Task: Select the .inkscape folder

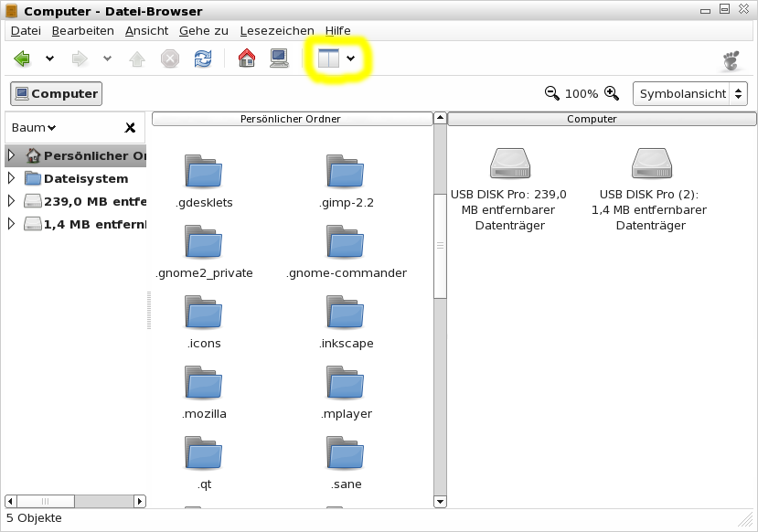Action: [x=346, y=323]
